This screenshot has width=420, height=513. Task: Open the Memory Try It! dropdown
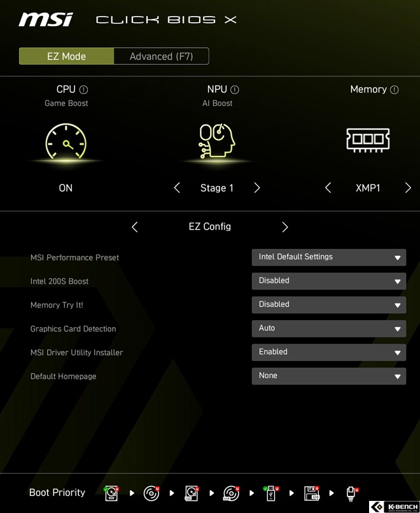[x=329, y=305]
